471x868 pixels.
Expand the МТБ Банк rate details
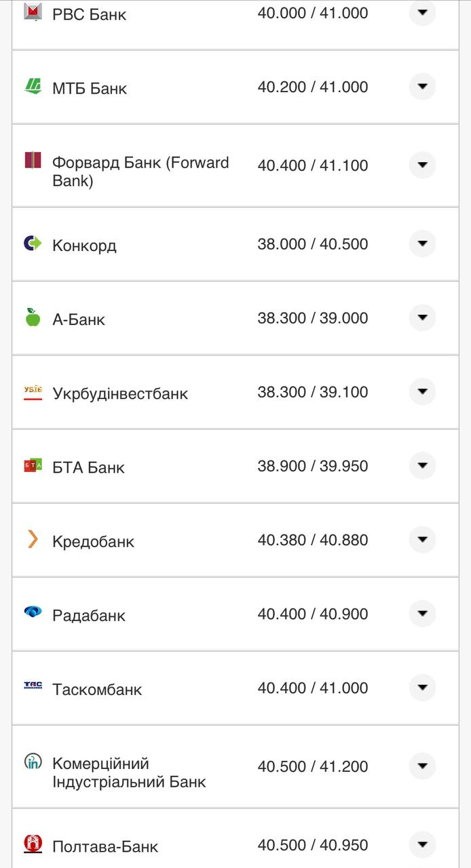422,87
